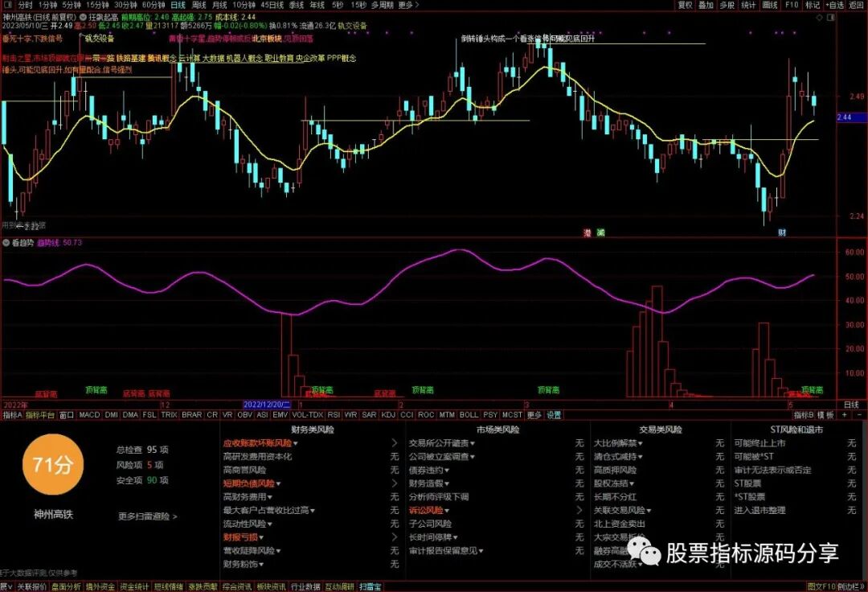The width and height of the screenshot is (868, 592).
Task: Click the blue 财 marker on the chart
Action: pos(782,232)
